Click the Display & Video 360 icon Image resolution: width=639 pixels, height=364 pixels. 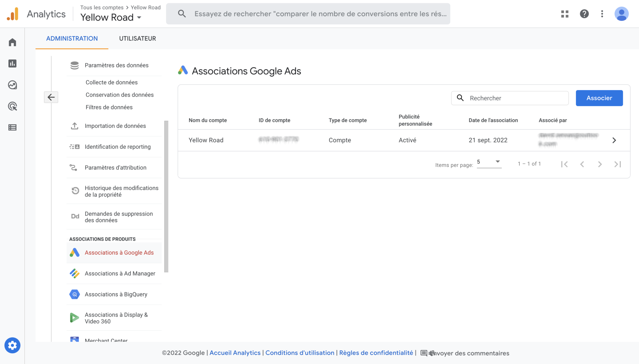click(x=74, y=318)
